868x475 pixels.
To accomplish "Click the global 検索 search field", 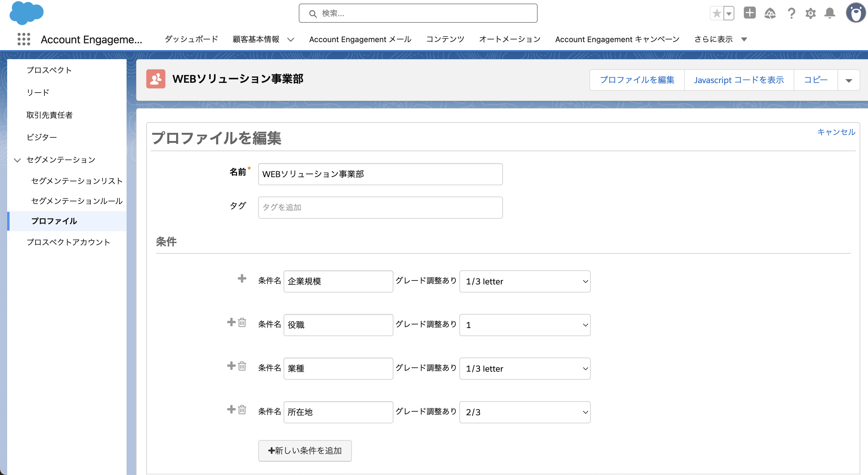I will click(418, 13).
